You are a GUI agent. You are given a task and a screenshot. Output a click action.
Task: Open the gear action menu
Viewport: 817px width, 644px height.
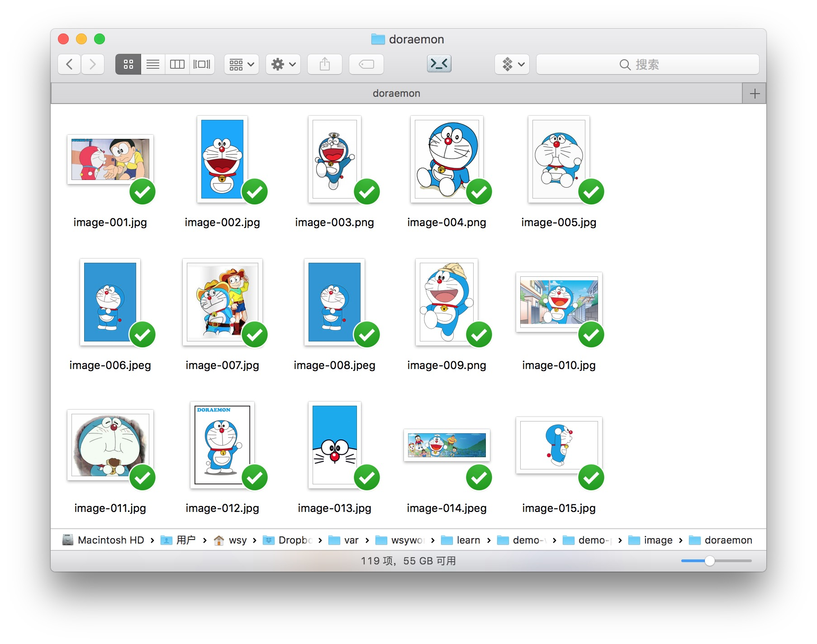(x=283, y=64)
